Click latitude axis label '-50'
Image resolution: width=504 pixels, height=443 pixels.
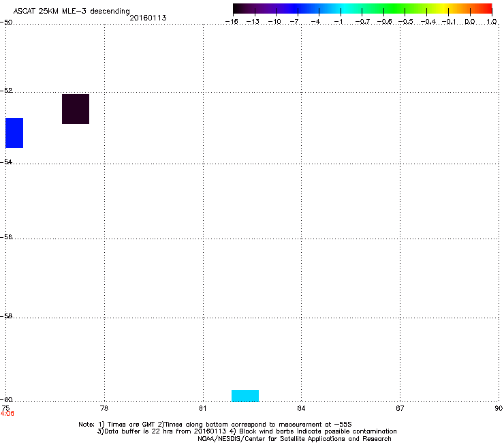tap(6, 22)
